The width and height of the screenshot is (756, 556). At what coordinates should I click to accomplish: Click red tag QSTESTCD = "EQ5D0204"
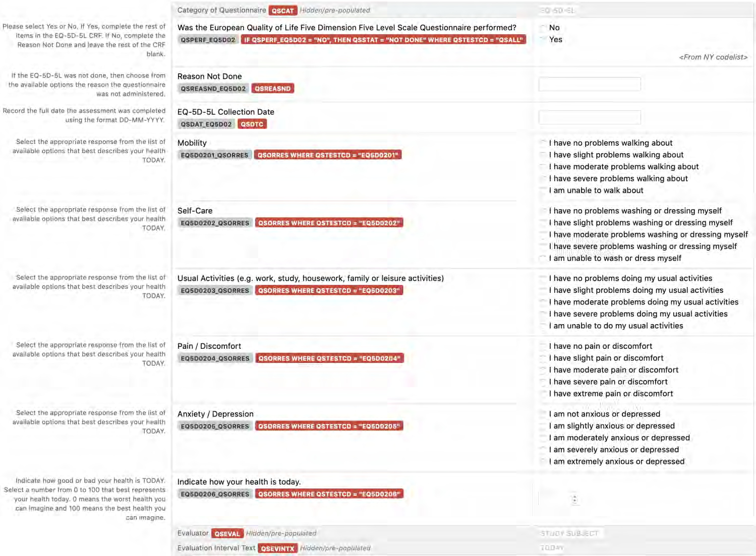click(329, 358)
